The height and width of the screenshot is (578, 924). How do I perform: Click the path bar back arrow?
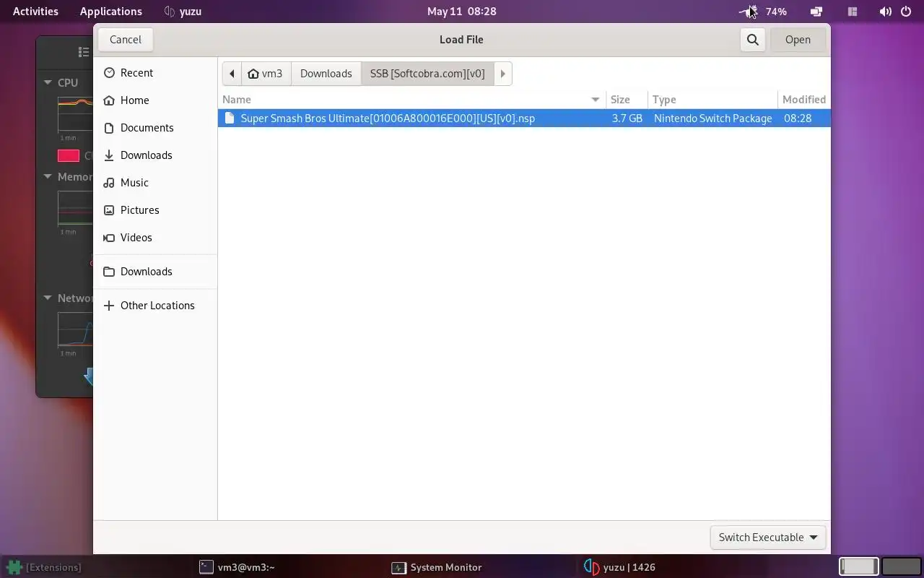point(232,74)
